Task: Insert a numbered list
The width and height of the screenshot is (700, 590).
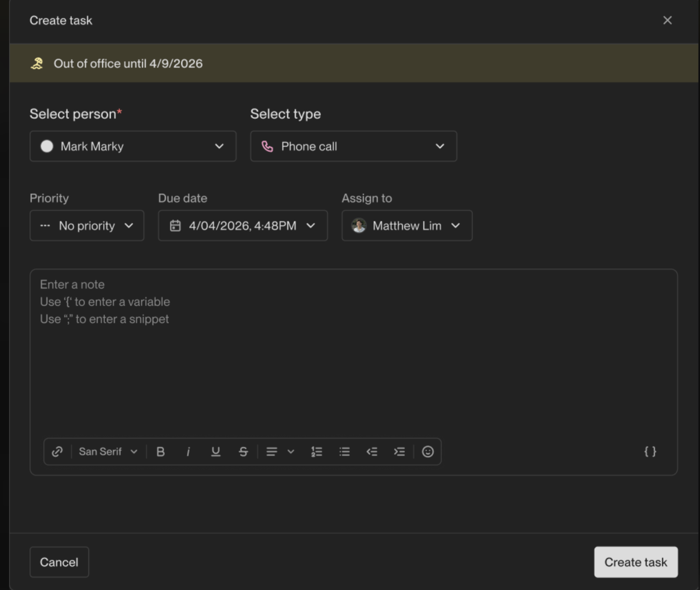Action: 317,452
